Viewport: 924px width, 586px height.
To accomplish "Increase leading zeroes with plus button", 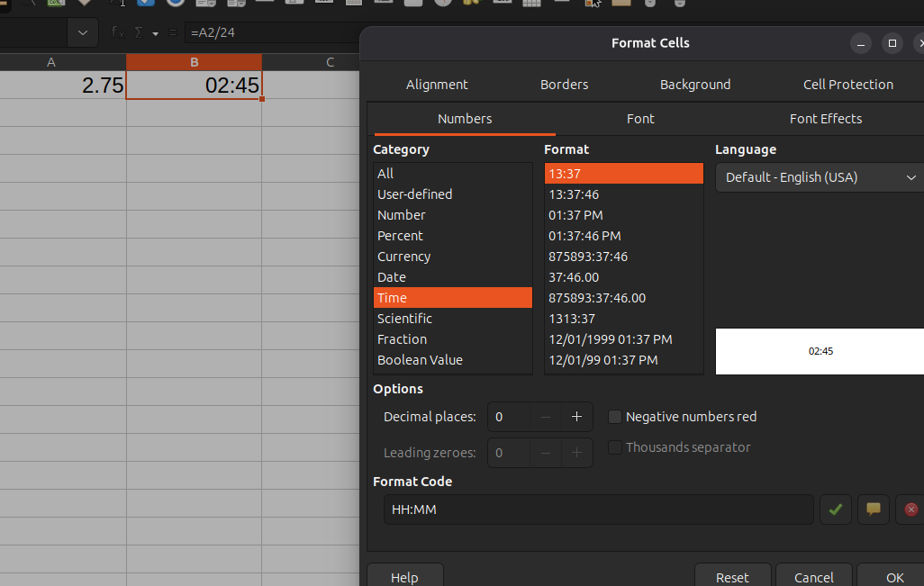I will point(576,453).
